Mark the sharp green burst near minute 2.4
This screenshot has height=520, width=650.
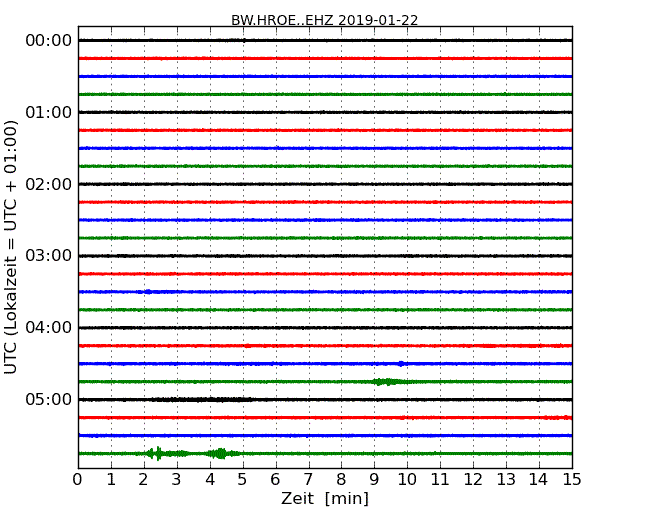click(x=158, y=453)
